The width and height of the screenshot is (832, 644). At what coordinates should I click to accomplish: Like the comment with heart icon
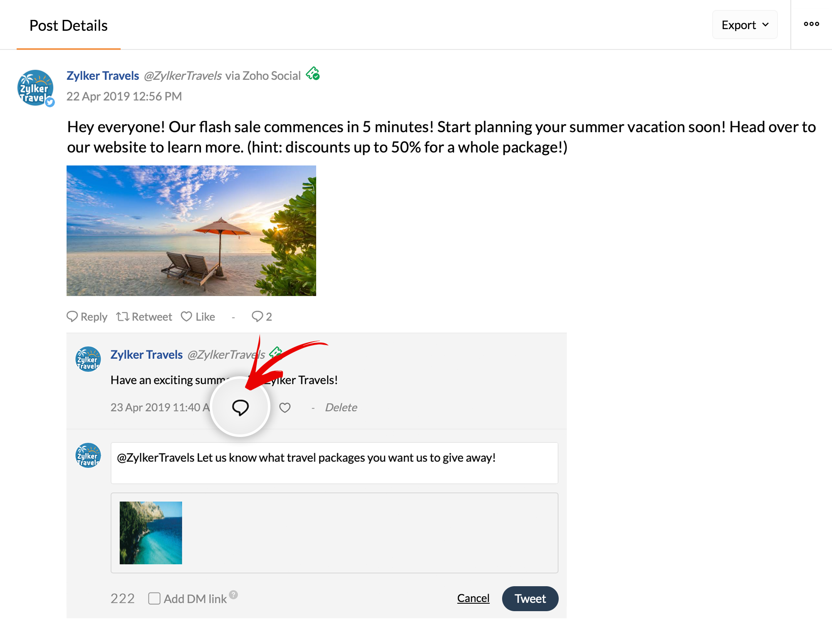click(285, 407)
